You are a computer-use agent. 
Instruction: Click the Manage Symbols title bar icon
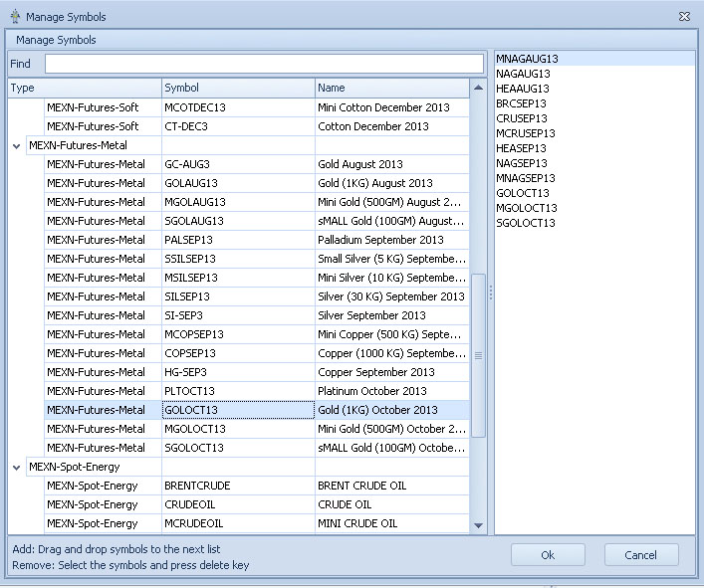(x=14, y=17)
